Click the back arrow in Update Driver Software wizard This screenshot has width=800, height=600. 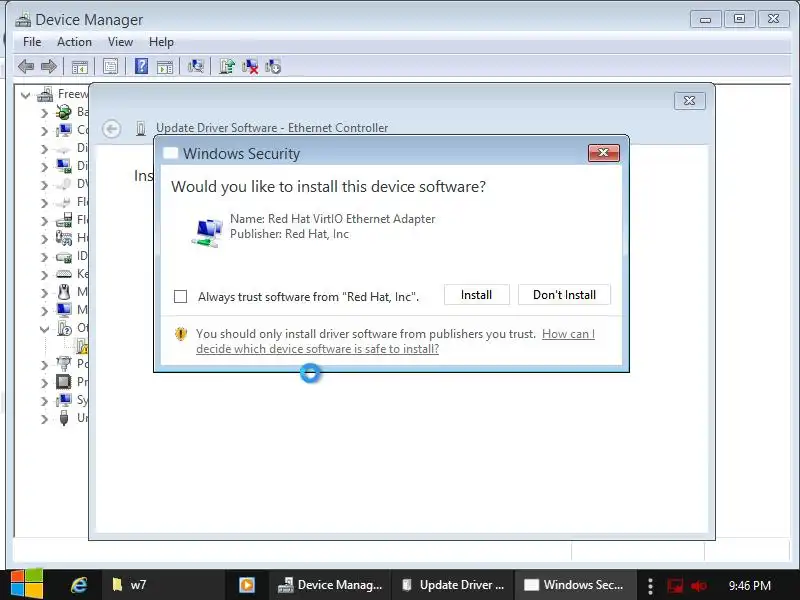[111, 129]
